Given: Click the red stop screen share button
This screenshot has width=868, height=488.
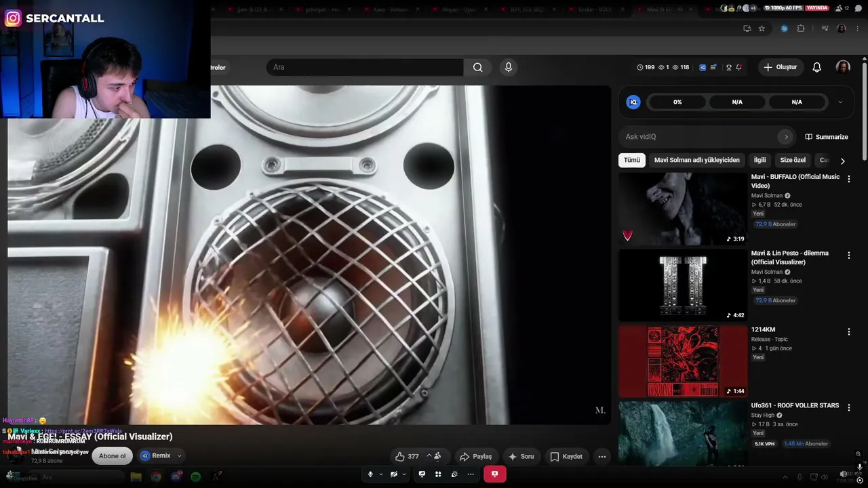Looking at the screenshot, I should point(494,474).
